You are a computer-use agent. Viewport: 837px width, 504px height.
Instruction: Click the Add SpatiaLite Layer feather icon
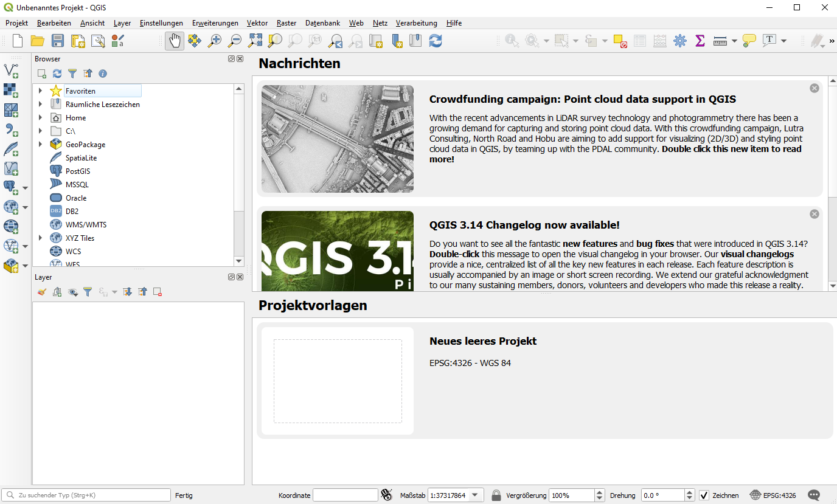pyautogui.click(x=11, y=148)
